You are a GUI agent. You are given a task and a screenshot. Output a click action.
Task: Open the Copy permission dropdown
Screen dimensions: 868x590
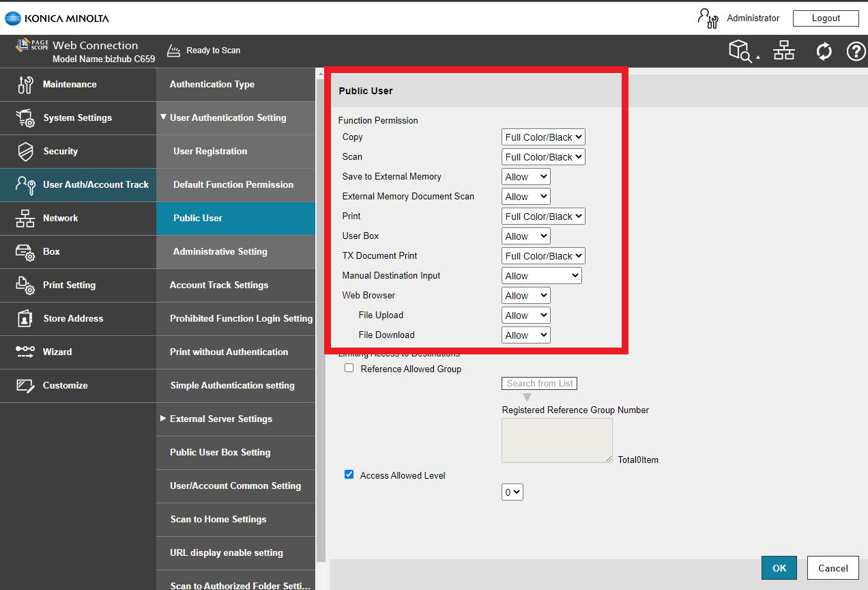[543, 137]
